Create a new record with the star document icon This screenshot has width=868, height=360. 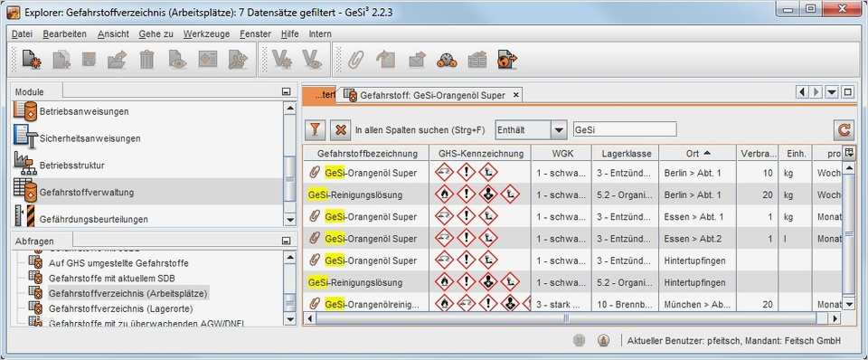(32, 60)
